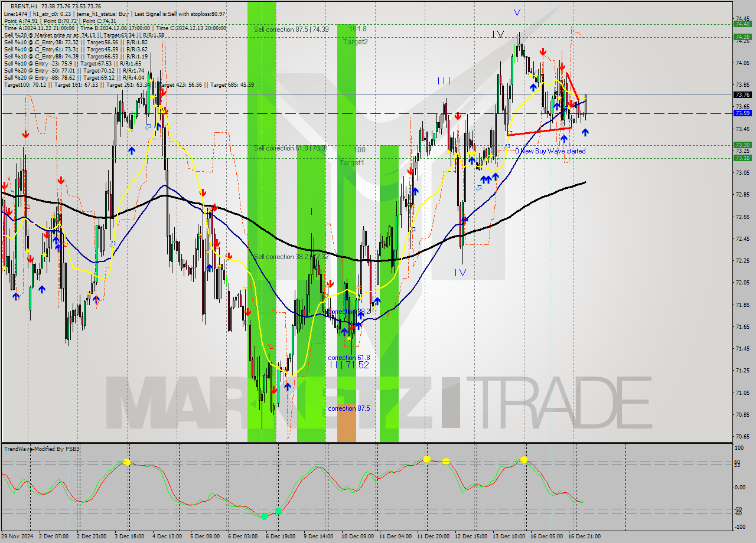
Task: Click the yellow TrendWave peak dot beneath wave V
Action: click(x=524, y=459)
